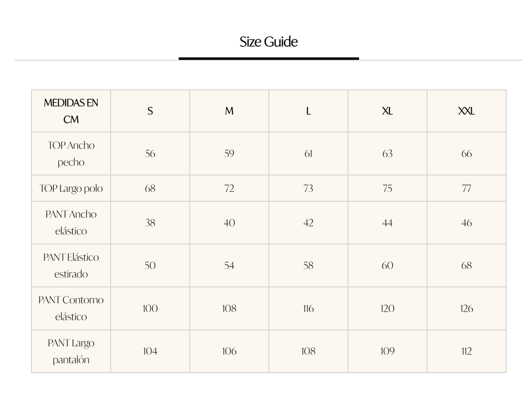This screenshot has width=532, height=396.
Task: Select the 60 value in PANT Elástico estirado row
Action: 387,266
